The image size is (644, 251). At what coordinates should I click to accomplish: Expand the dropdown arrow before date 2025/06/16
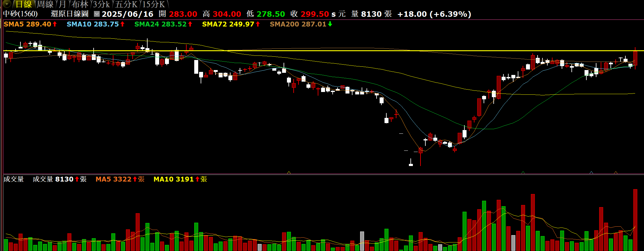pyautogui.click(x=97, y=14)
